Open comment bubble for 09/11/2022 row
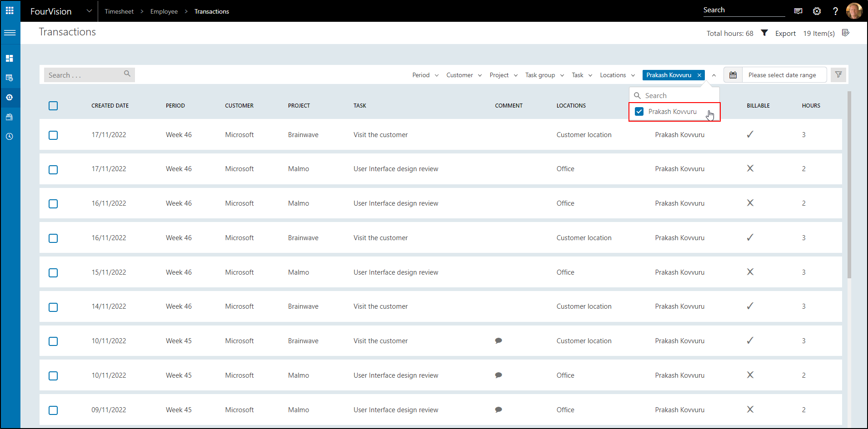 [x=499, y=409]
